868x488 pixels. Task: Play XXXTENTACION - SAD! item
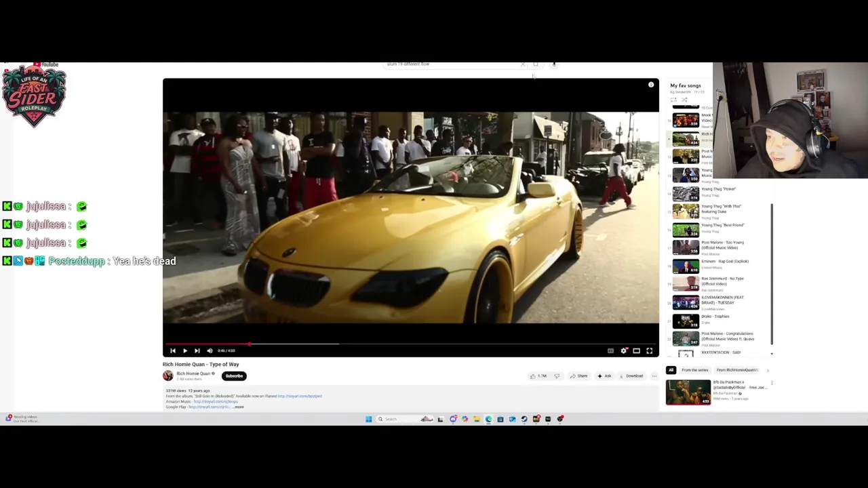point(719,353)
